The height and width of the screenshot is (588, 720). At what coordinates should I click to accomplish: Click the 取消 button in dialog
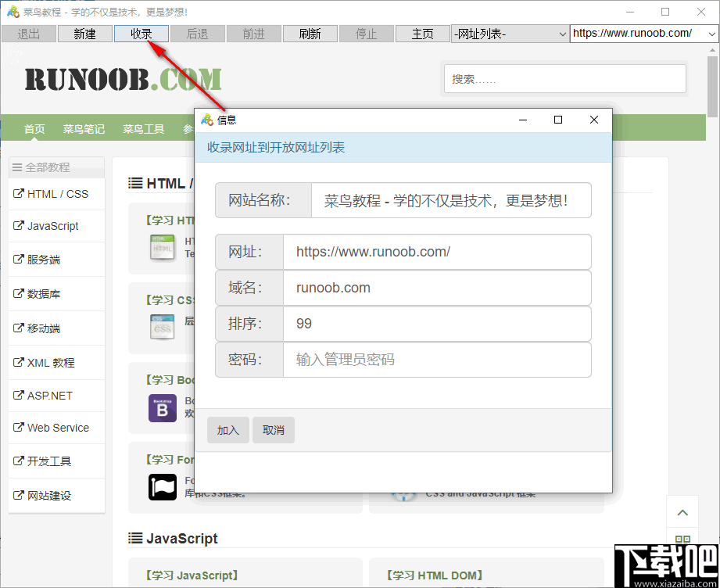click(x=273, y=430)
